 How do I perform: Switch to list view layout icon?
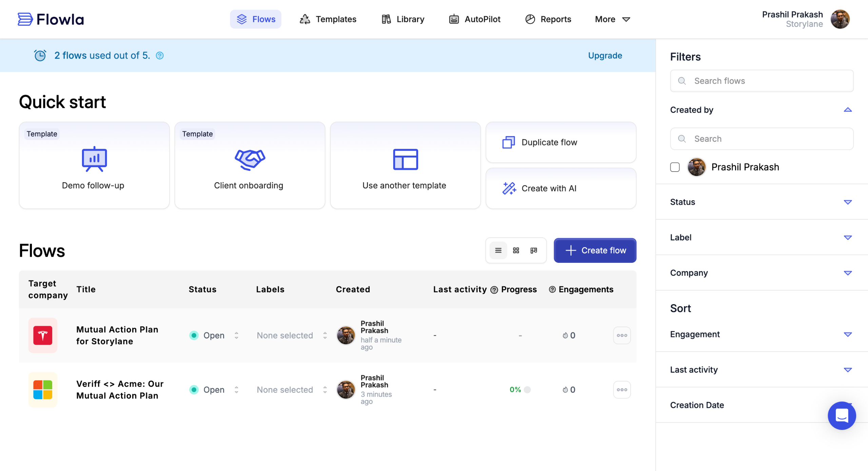(x=498, y=250)
